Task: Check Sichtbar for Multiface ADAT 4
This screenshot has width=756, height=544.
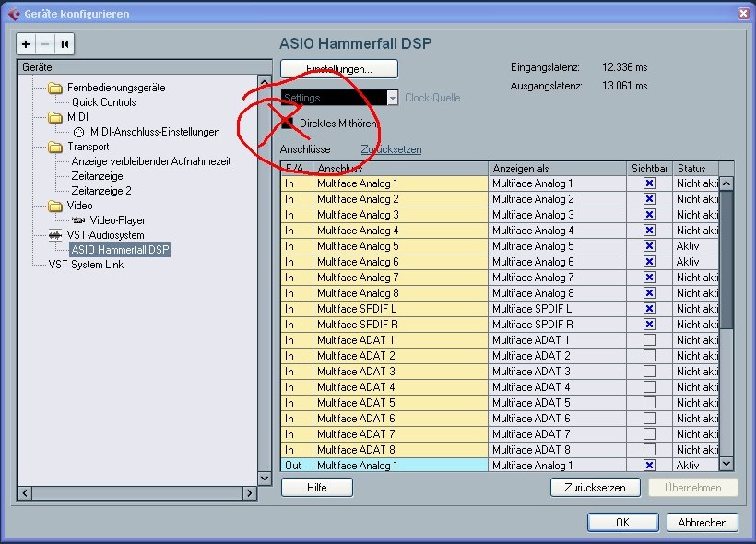Action: pos(649,386)
